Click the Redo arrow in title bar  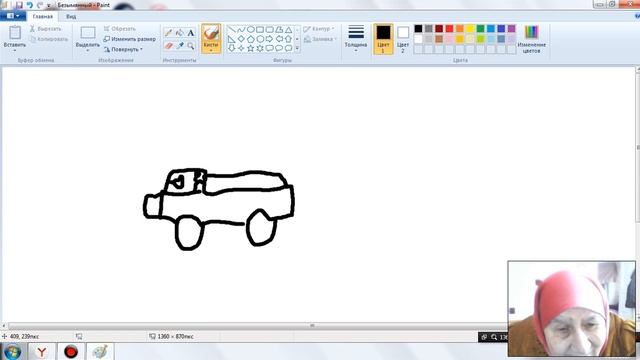coord(40,5)
